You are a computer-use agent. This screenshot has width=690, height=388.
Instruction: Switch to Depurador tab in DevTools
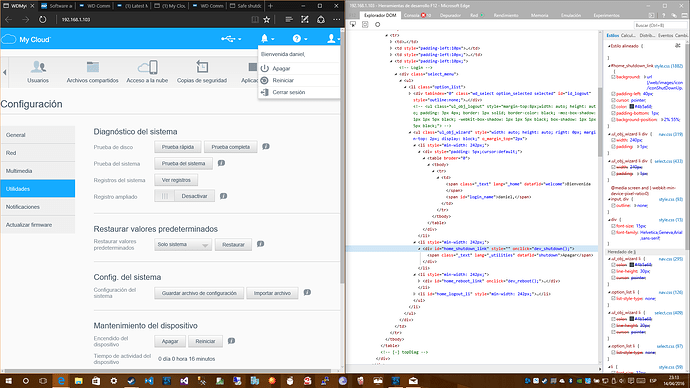click(450, 15)
